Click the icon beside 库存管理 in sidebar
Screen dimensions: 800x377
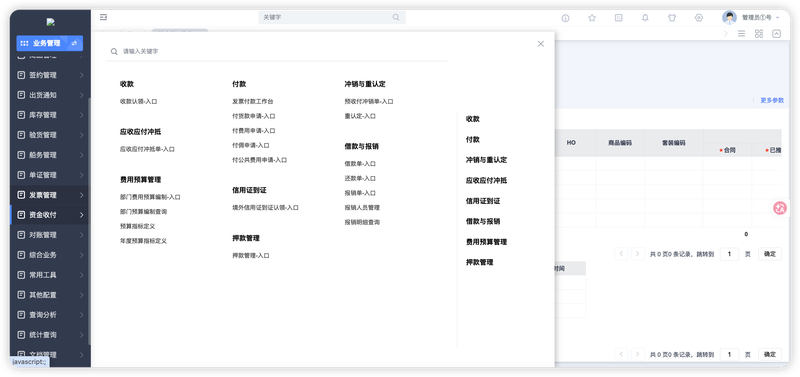(21, 115)
